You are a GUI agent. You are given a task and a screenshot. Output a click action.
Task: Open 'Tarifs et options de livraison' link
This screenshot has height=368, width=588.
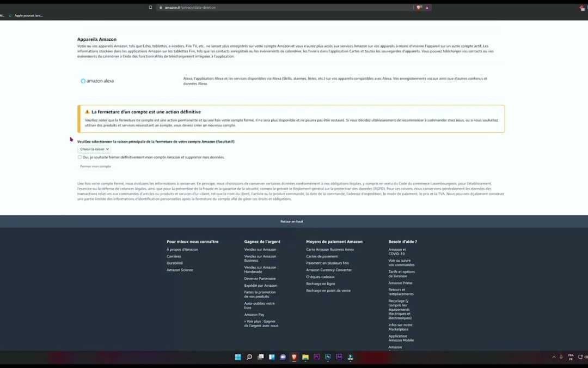(x=402, y=274)
